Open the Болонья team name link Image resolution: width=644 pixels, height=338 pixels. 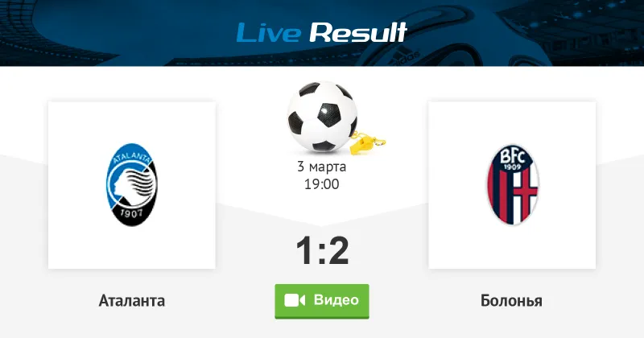click(x=511, y=301)
